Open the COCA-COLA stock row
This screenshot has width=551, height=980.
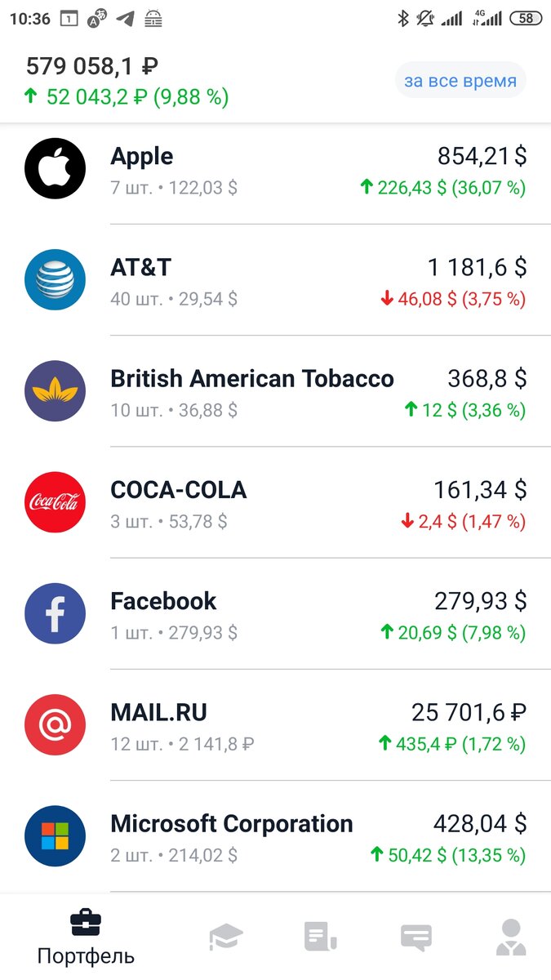(275, 502)
